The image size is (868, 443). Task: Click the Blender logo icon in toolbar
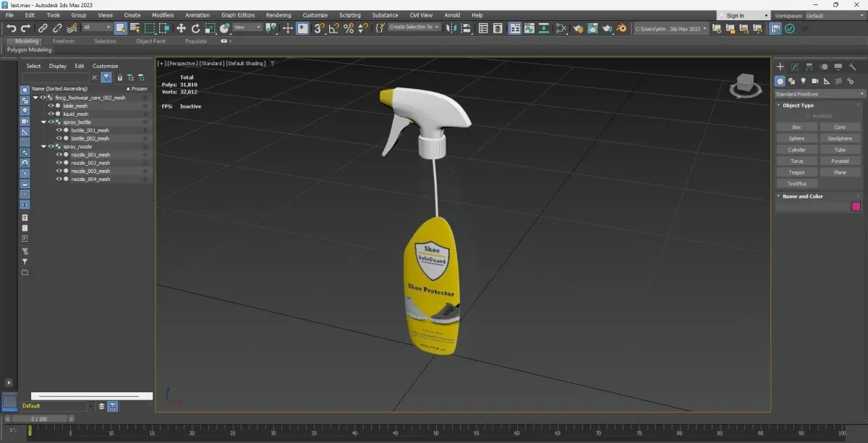621,28
